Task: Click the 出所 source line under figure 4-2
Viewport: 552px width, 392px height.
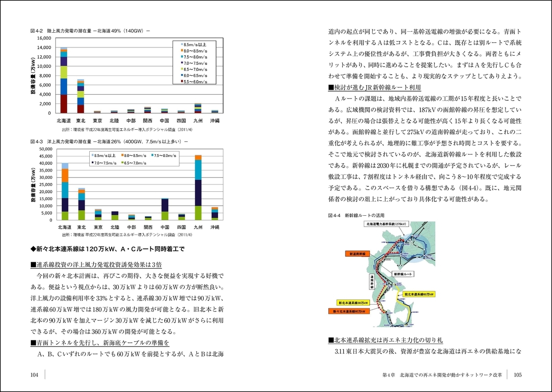Action: point(127,130)
